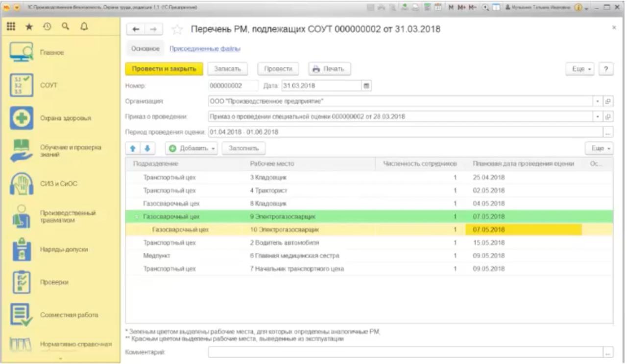Open the Наряды-допуски section
The image size is (627, 364).
coord(22,250)
